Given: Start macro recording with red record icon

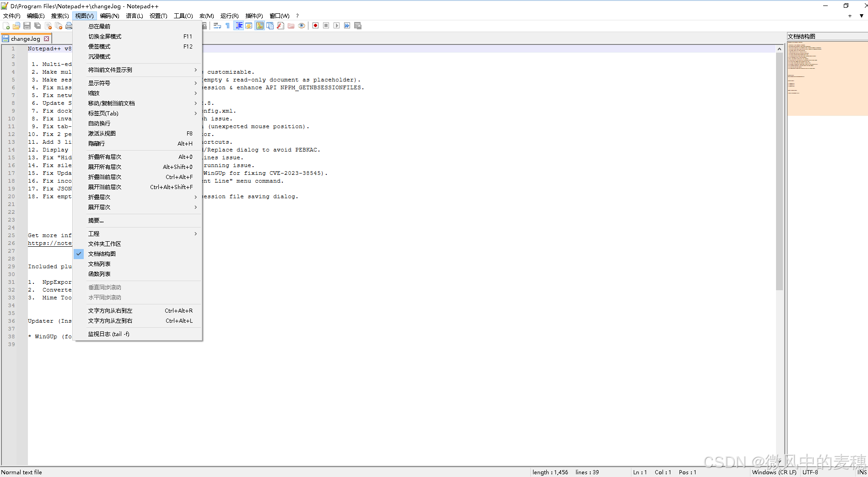Looking at the screenshot, I should pyautogui.click(x=315, y=26).
